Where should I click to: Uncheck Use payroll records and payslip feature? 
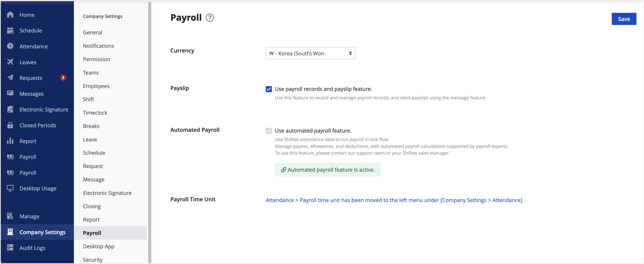(269, 89)
